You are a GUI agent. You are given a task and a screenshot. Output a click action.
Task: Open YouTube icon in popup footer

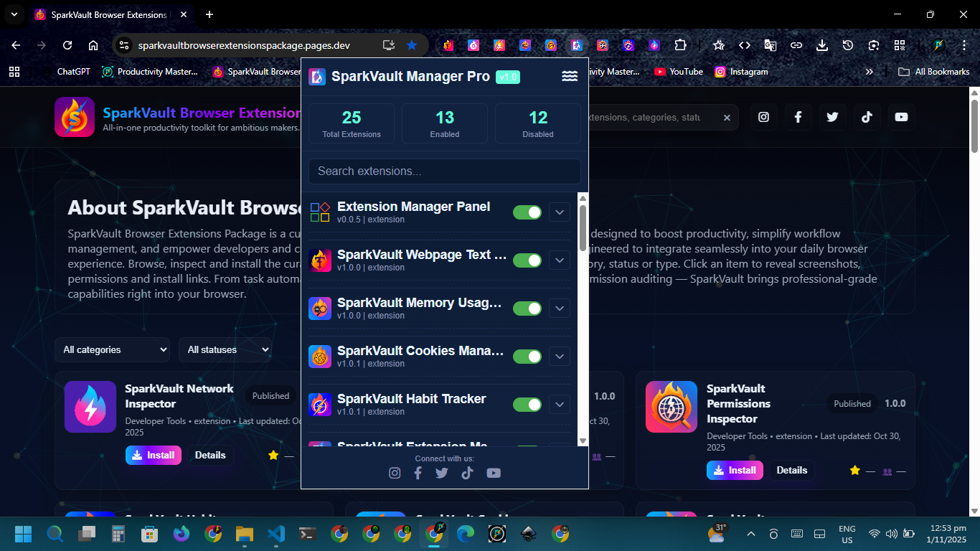[494, 473]
